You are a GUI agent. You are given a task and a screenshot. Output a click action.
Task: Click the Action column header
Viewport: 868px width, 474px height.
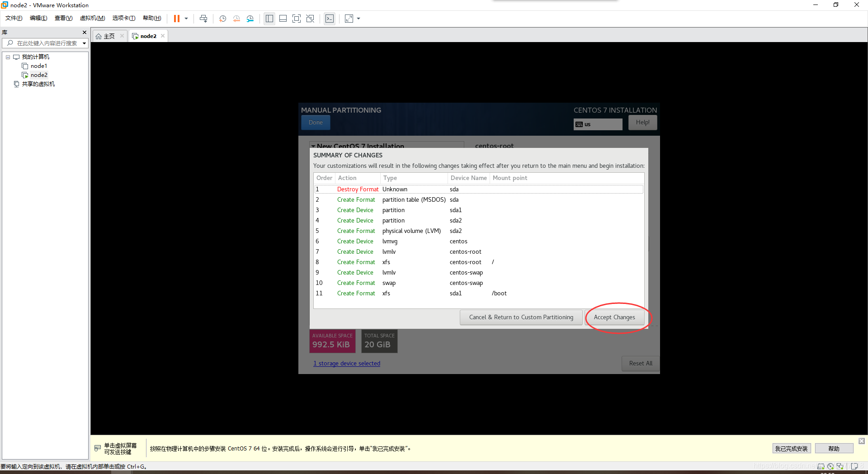358,178
